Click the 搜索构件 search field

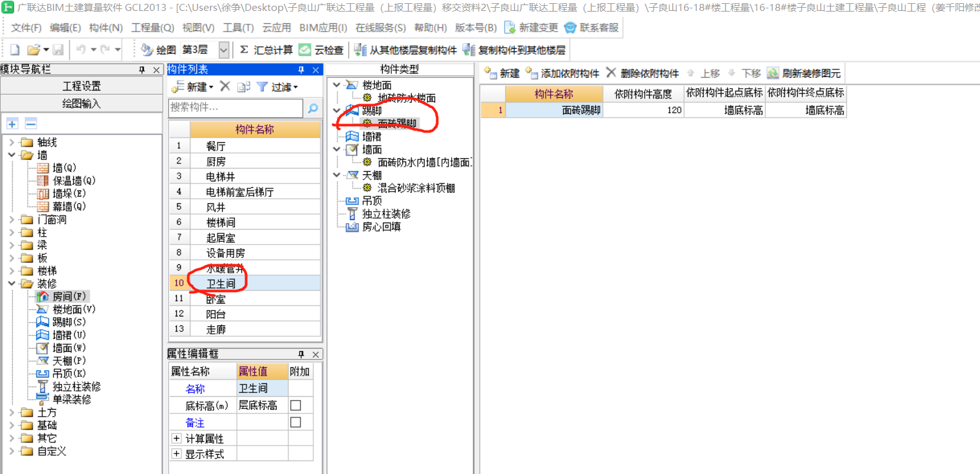point(236,107)
